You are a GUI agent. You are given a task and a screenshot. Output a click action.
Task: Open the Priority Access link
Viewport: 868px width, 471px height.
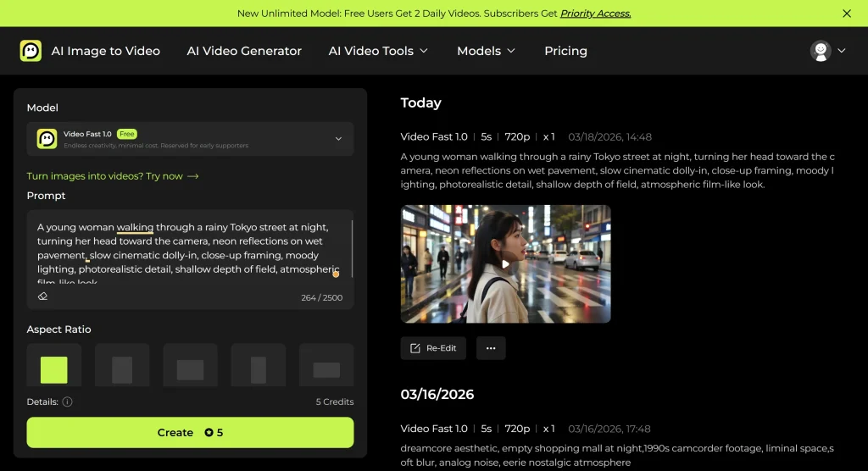595,14
